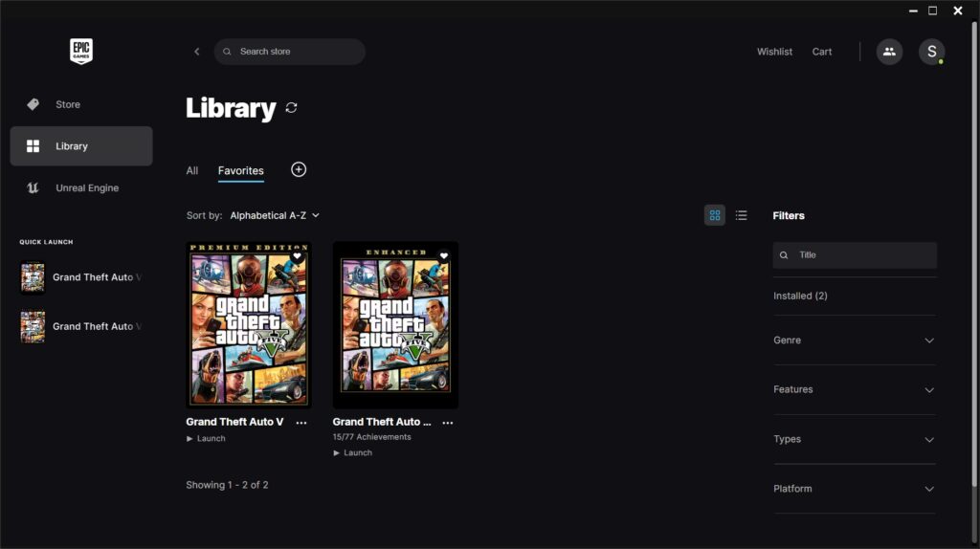Launch Grand Theft Auto Enhanced
This screenshot has width=980, height=549.
coord(352,452)
